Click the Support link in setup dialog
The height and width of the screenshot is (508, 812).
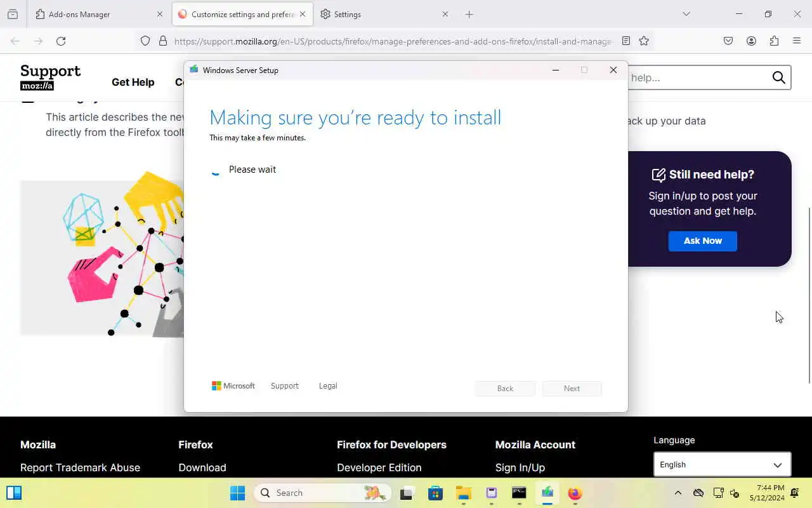(285, 386)
